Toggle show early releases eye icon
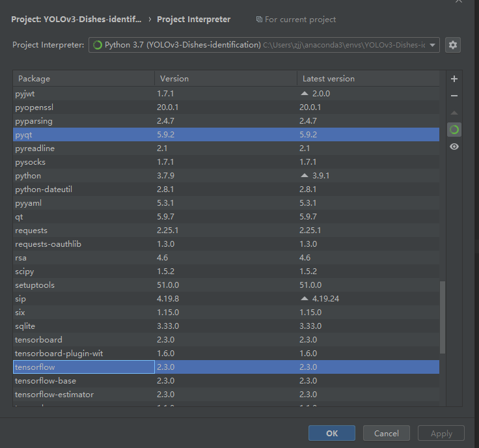 click(x=454, y=147)
